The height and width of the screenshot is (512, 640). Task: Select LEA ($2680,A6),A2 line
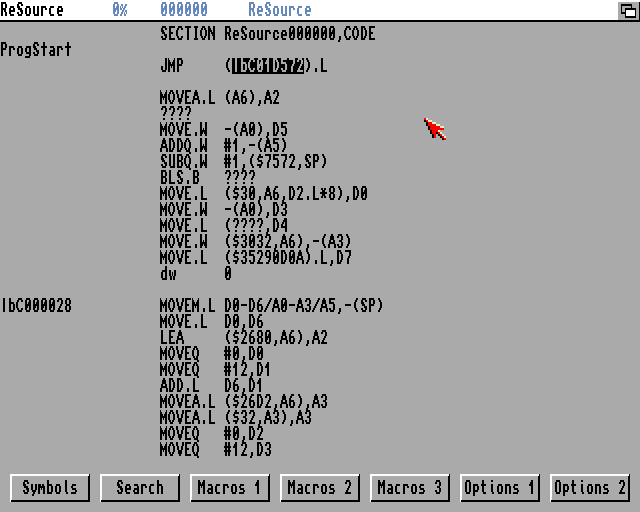(x=244, y=338)
